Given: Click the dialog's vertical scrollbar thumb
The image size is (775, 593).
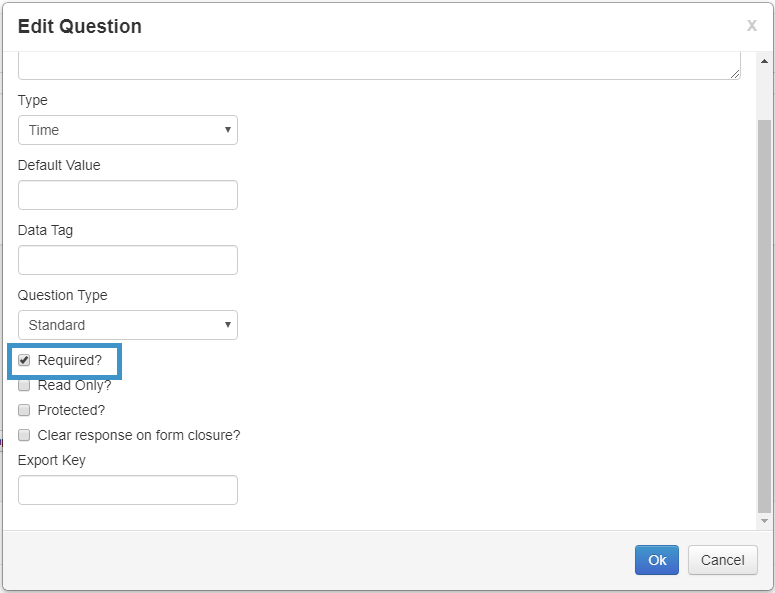Looking at the screenshot, I should 765,310.
